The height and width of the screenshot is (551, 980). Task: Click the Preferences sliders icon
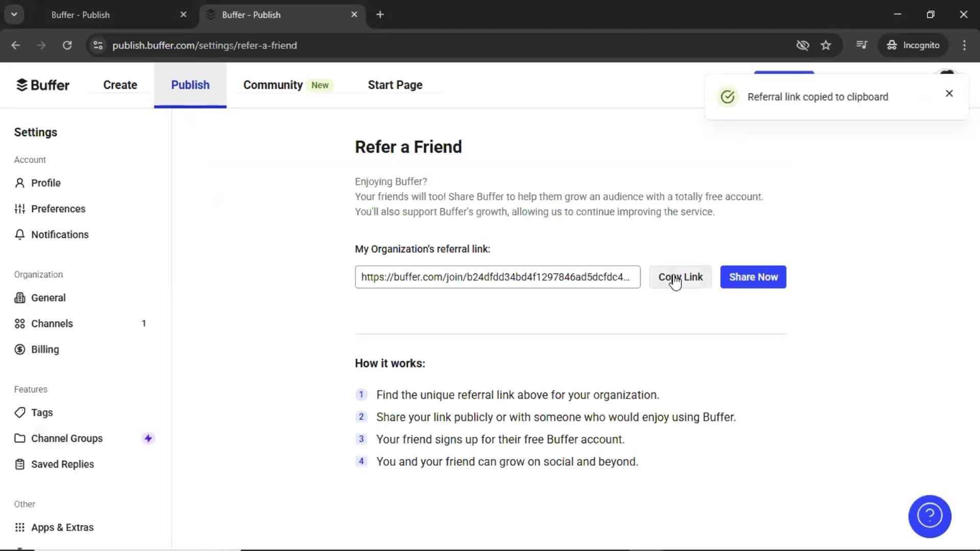tap(19, 209)
